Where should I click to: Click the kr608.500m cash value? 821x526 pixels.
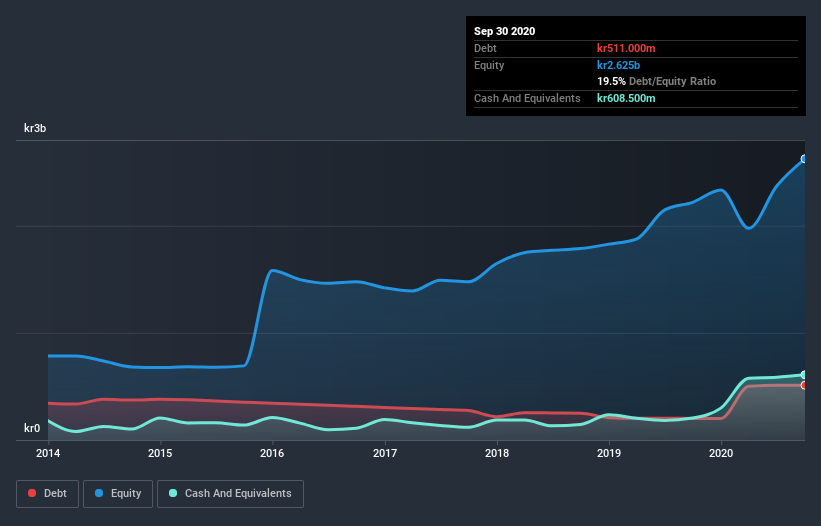pos(626,98)
